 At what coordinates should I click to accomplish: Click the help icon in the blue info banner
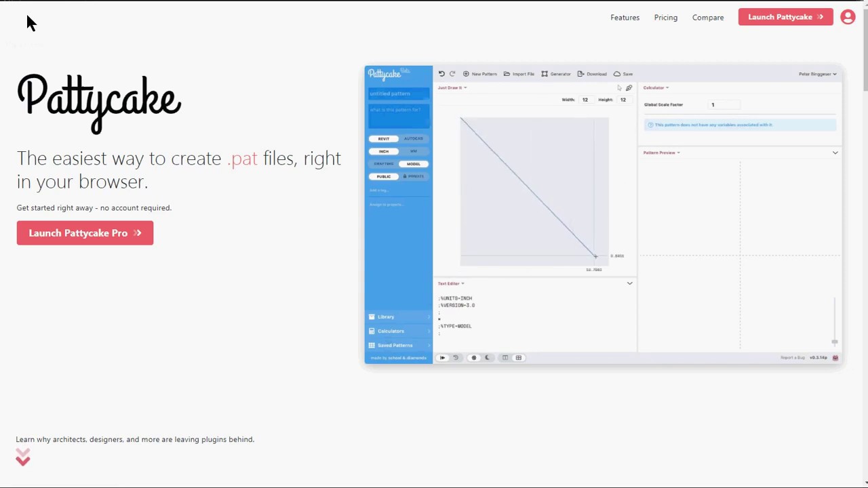(x=650, y=125)
